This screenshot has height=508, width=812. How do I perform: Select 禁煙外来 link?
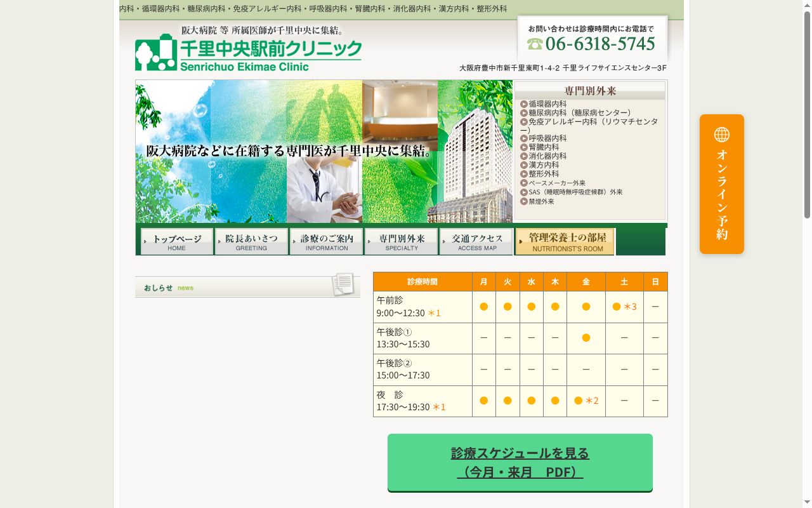(541, 201)
